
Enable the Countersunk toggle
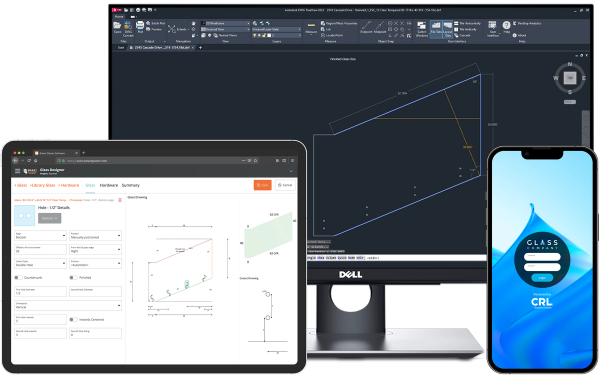point(18,277)
